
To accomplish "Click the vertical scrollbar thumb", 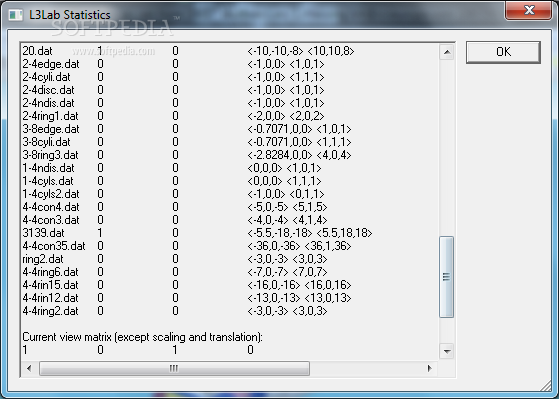I will pyautogui.click(x=447, y=277).
